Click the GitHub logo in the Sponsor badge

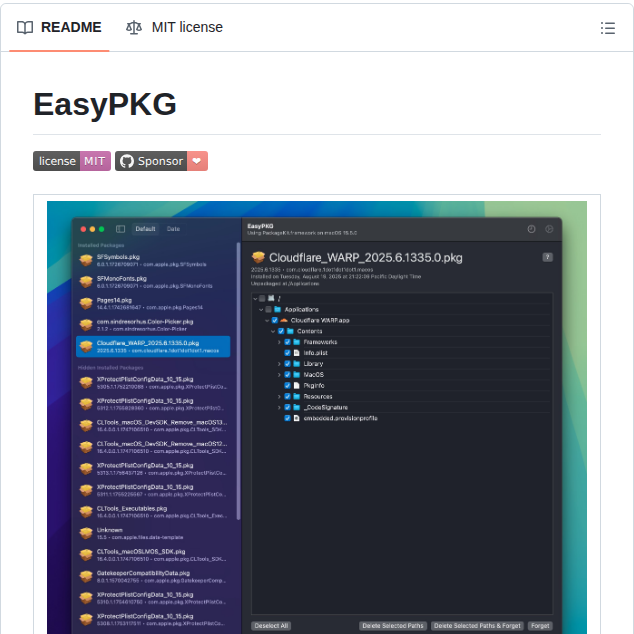pyautogui.click(x=127, y=161)
